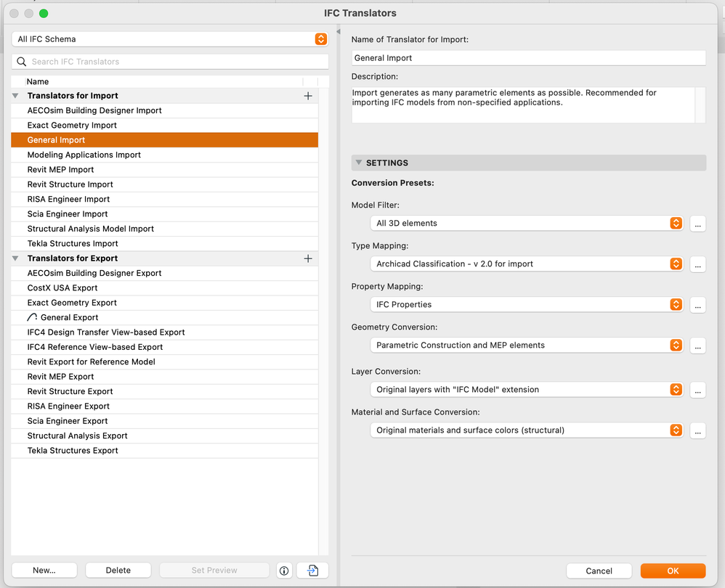Open the All IFC Schema dropdown
Screen dimensions: 725x588
[x=170, y=39]
